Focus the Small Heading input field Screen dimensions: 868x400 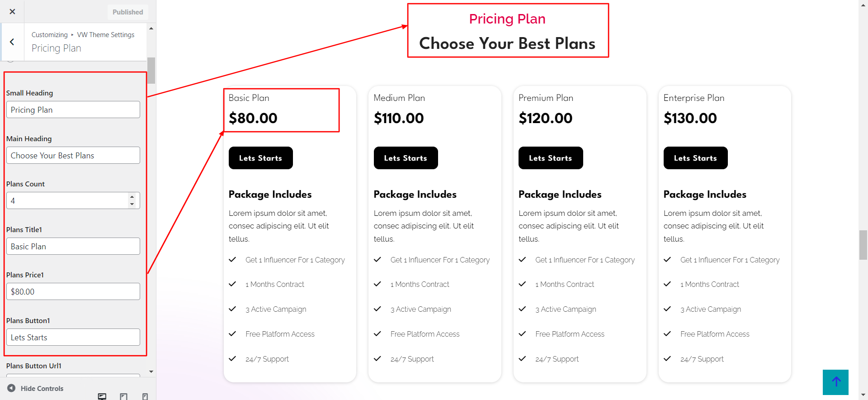pos(73,110)
